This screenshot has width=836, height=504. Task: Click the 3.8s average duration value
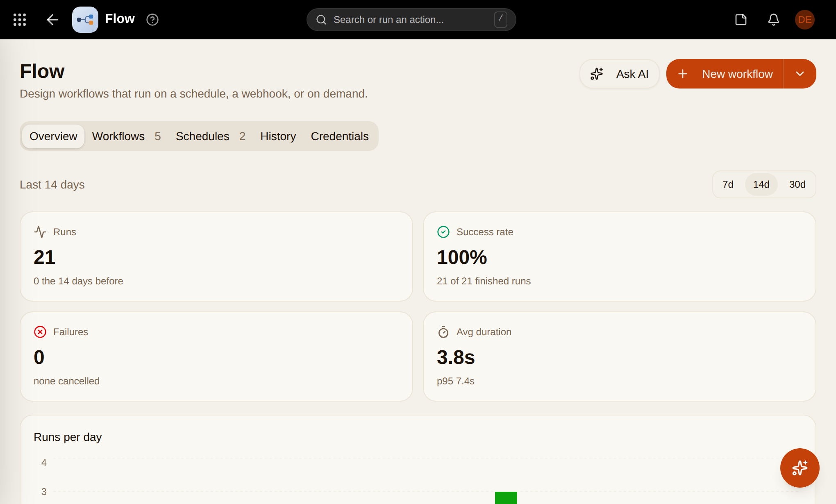point(456,357)
